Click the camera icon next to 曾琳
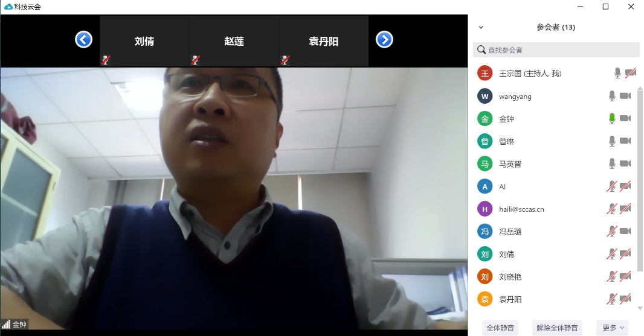This screenshot has width=644, height=336. click(x=625, y=141)
